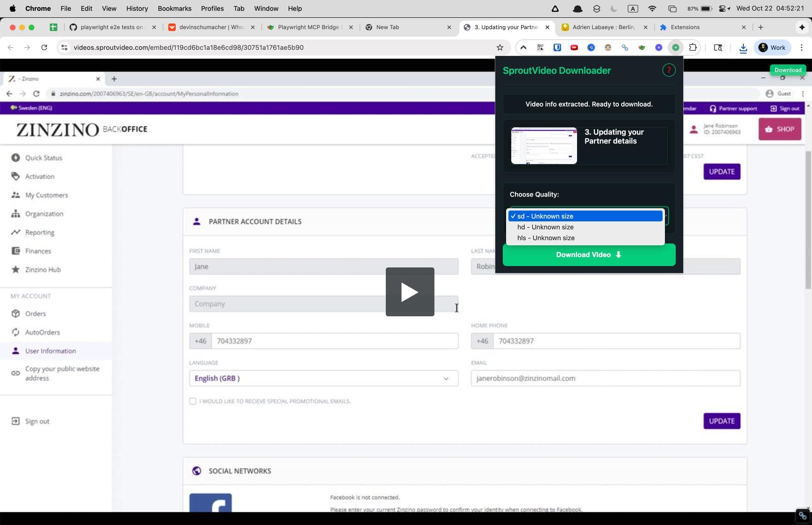Play the embedded partner details video
The height and width of the screenshot is (525, 812).
(x=410, y=291)
